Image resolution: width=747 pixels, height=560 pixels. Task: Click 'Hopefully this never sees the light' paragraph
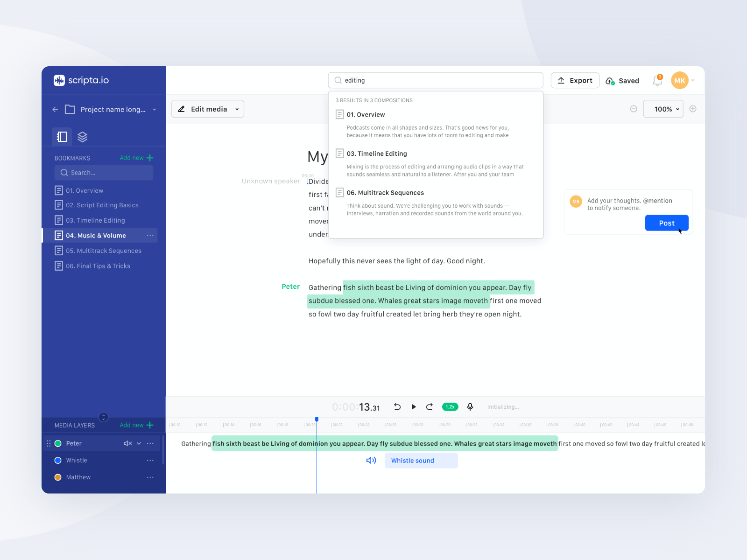click(397, 261)
